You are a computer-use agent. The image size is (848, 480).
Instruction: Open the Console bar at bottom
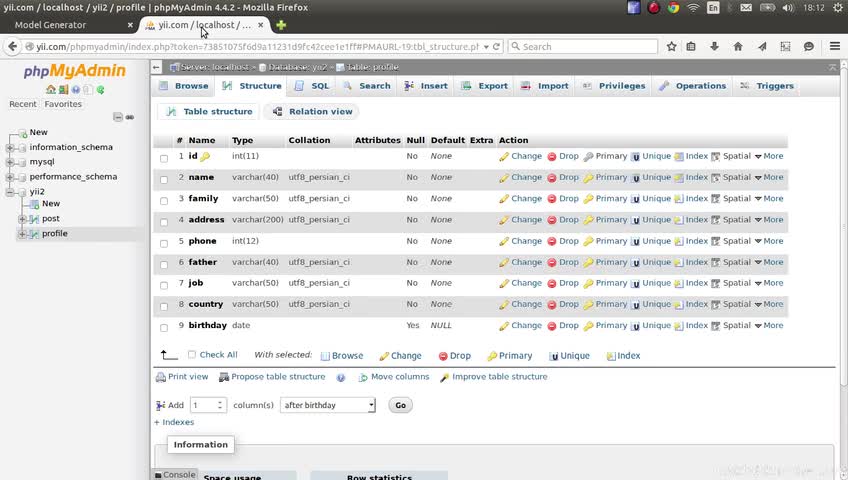coord(175,475)
